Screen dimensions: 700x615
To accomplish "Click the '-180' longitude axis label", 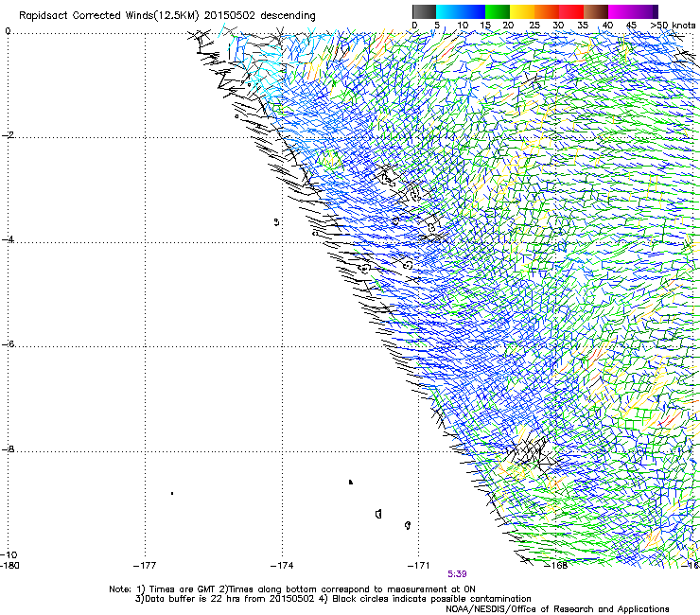I will tap(9, 566).
